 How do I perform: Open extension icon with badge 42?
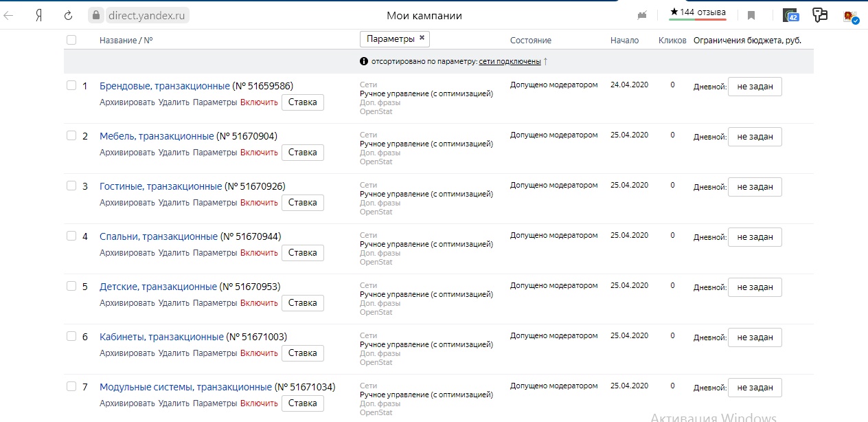tap(791, 15)
